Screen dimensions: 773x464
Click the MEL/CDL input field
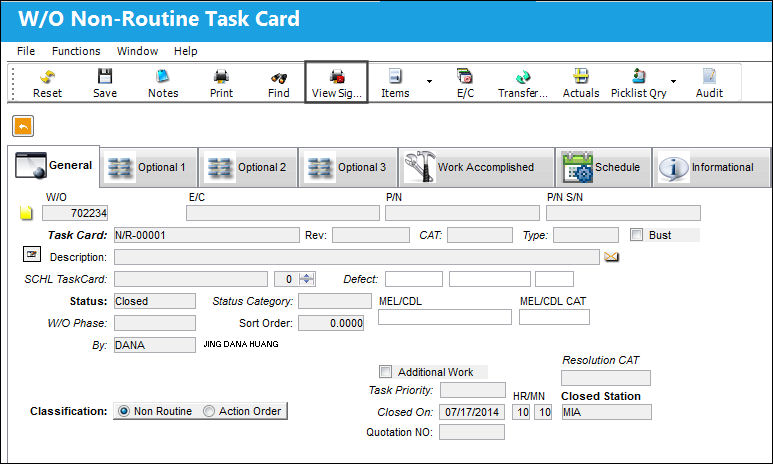(445, 317)
